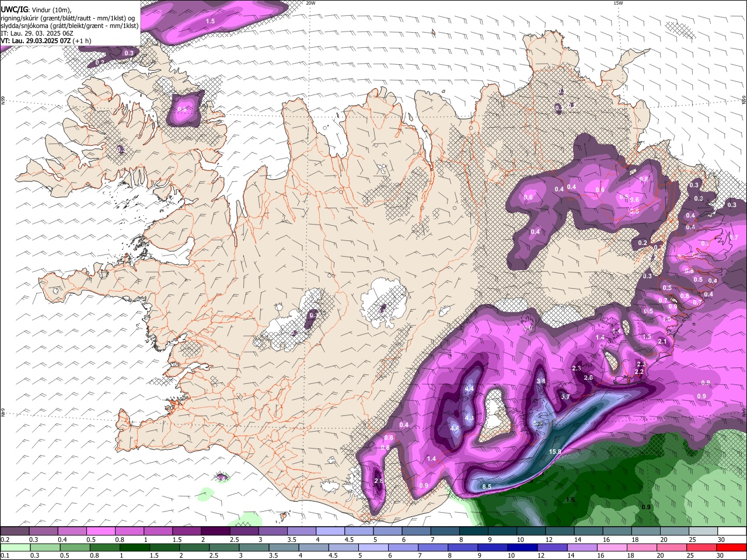747x560 pixels.
Task: Click the 15.8 precipitation value on the map
Action: [555, 452]
